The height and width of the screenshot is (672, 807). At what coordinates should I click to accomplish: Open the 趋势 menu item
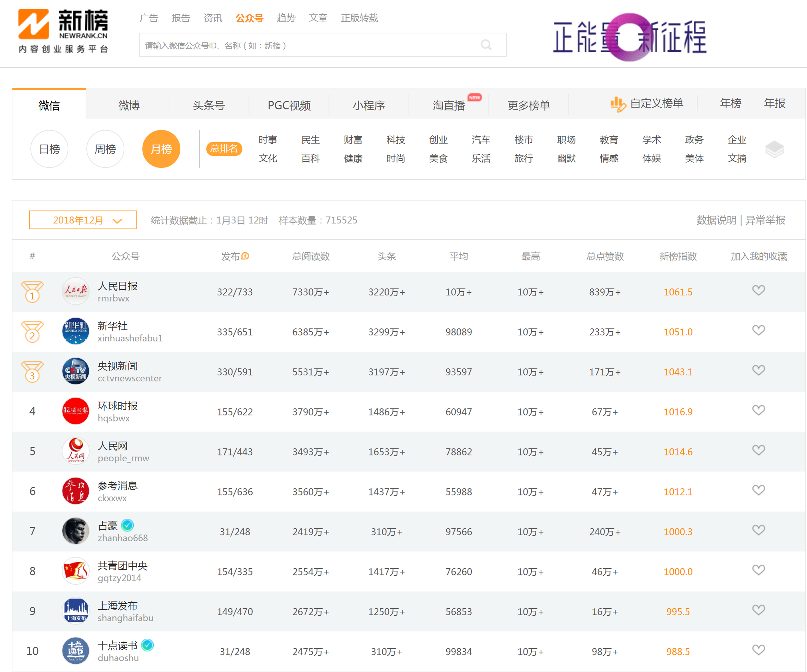286,18
